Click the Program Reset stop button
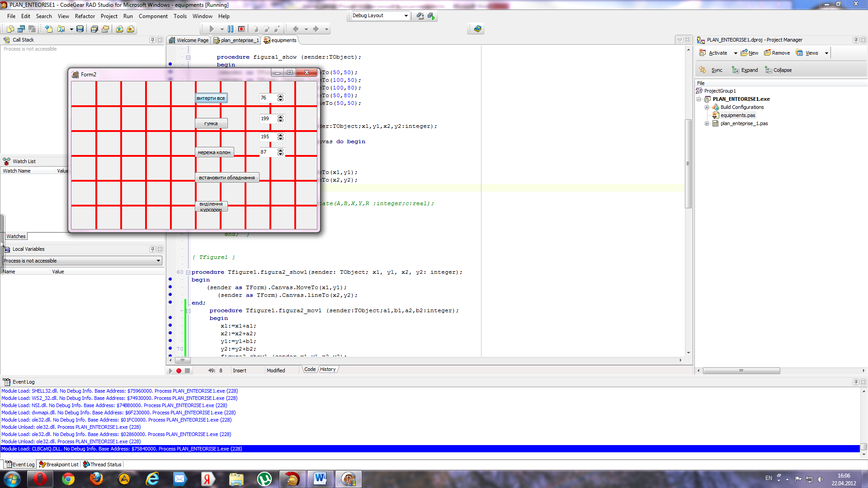868x488 pixels. click(x=241, y=29)
